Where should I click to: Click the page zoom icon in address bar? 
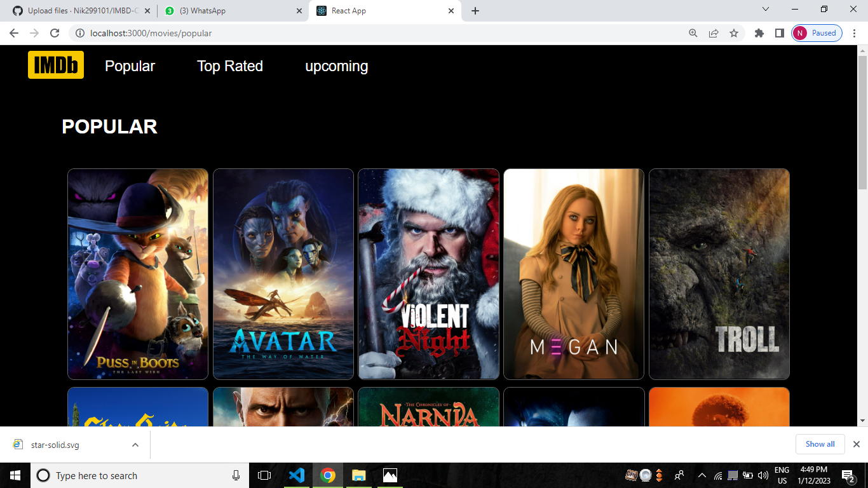click(x=693, y=33)
